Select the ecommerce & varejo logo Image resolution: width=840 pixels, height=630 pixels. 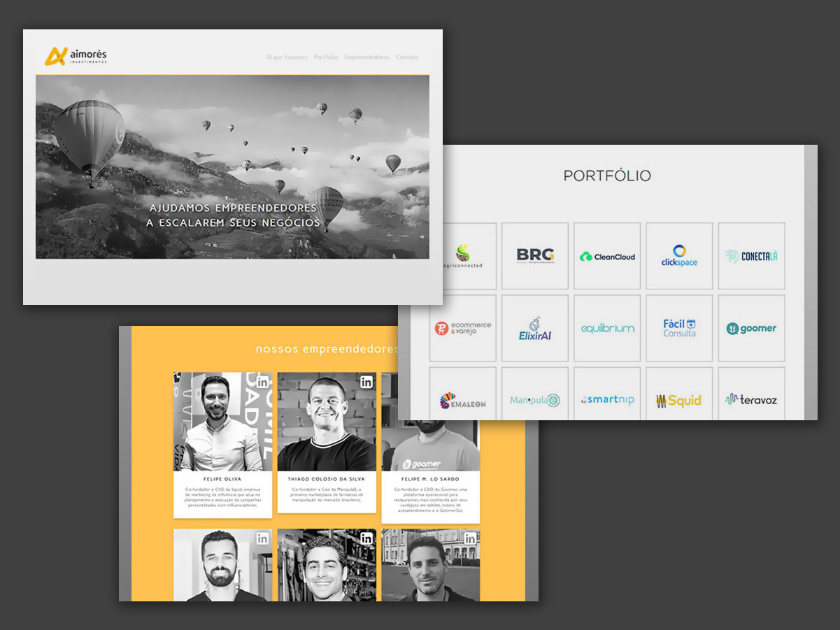tap(463, 328)
